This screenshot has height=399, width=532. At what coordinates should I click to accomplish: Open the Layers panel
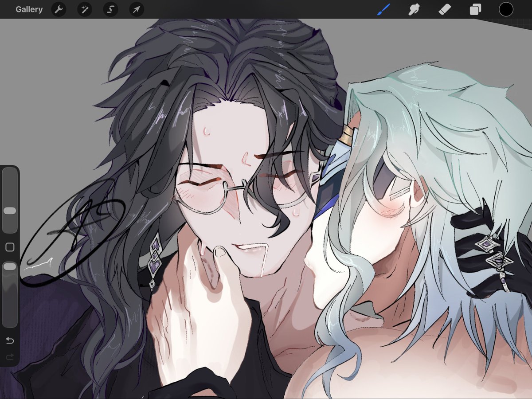(475, 9)
